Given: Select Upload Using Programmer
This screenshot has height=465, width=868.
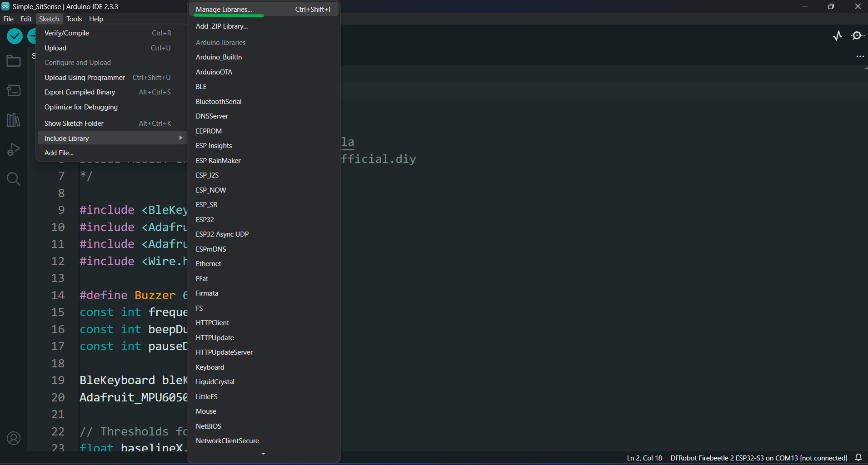Looking at the screenshot, I should (x=111, y=78).
